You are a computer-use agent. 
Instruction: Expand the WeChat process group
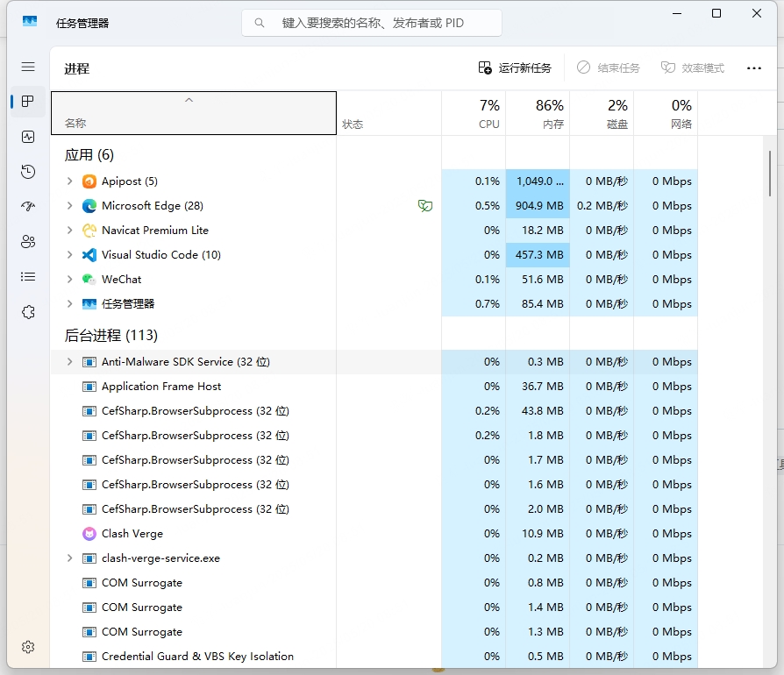pos(69,279)
